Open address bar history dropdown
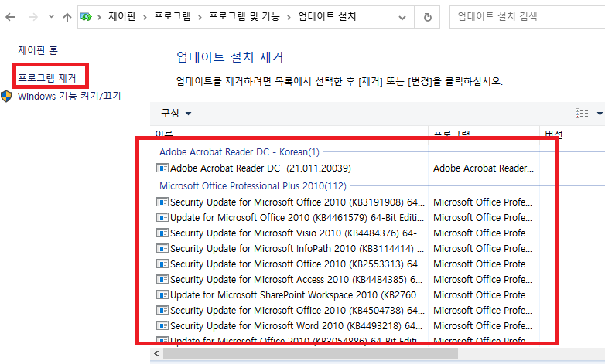 [x=402, y=17]
